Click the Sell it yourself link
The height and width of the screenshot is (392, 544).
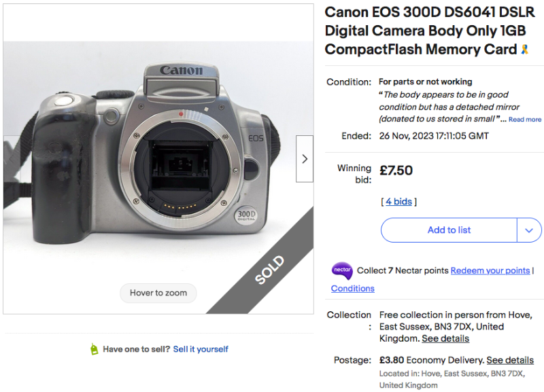pos(201,349)
